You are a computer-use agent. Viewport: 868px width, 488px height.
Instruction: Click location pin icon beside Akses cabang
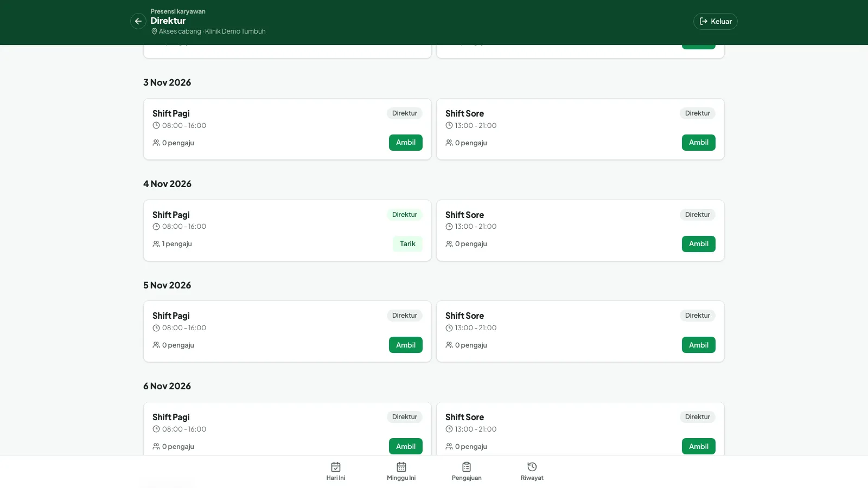pos(154,31)
